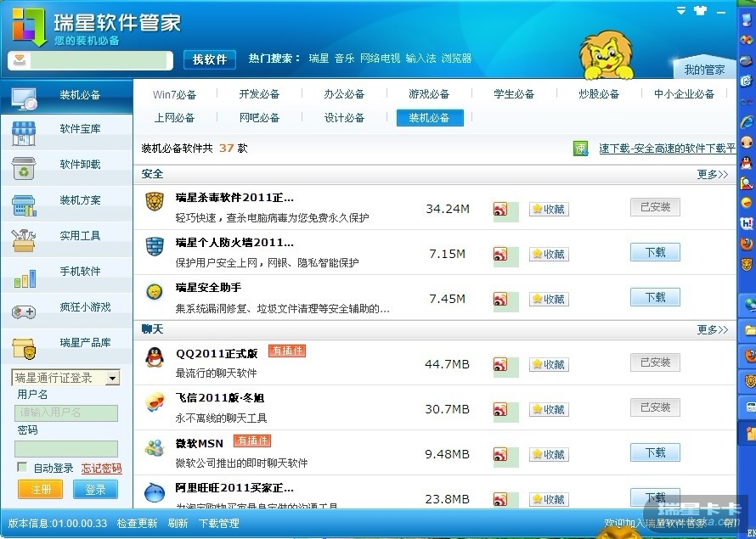Image resolution: width=756 pixels, height=539 pixels.
Task: Share 飞信2011版 to Weibo
Action: coord(500,410)
